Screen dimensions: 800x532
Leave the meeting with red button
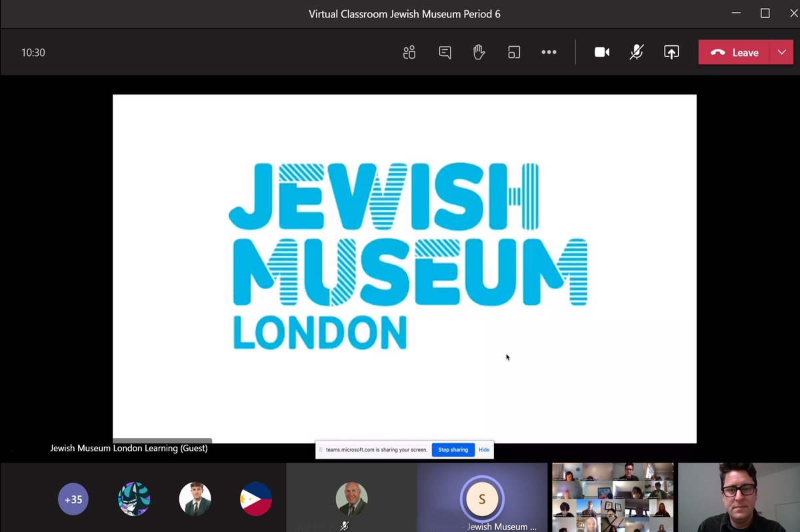click(x=734, y=53)
